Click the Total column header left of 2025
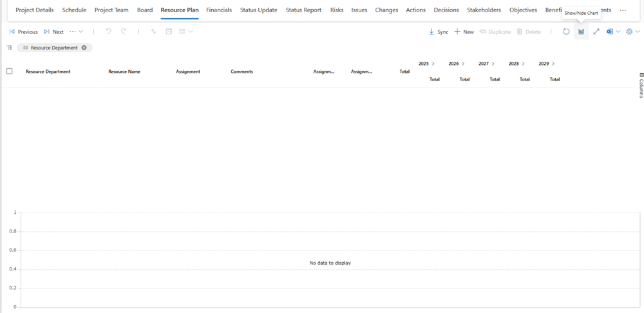 click(x=404, y=71)
